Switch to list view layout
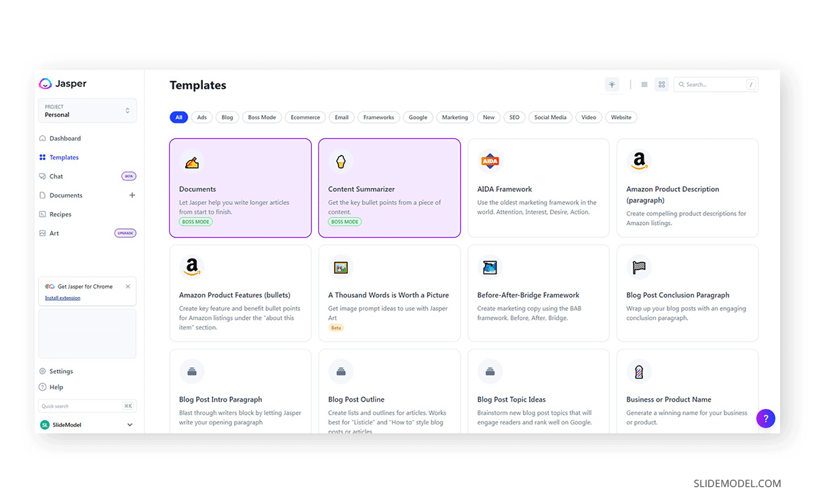Viewport: 814px width, 504px height. 644,85
